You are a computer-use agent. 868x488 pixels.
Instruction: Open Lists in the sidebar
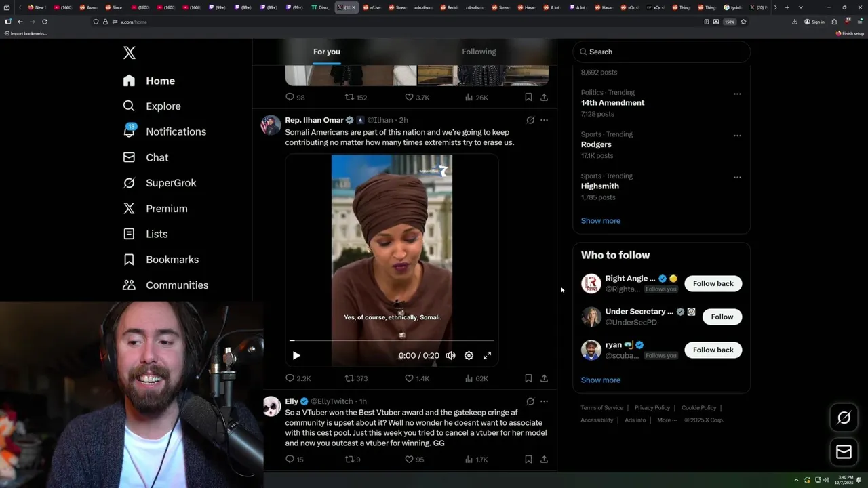[145, 234]
